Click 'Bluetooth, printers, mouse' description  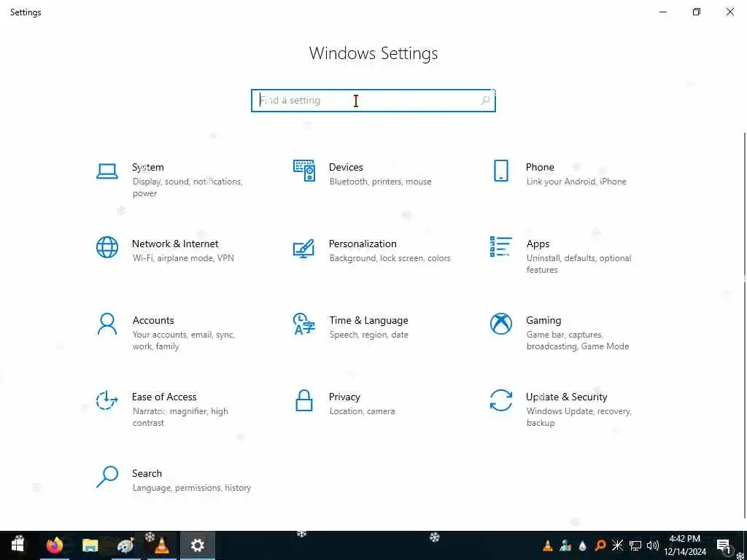coord(380,182)
